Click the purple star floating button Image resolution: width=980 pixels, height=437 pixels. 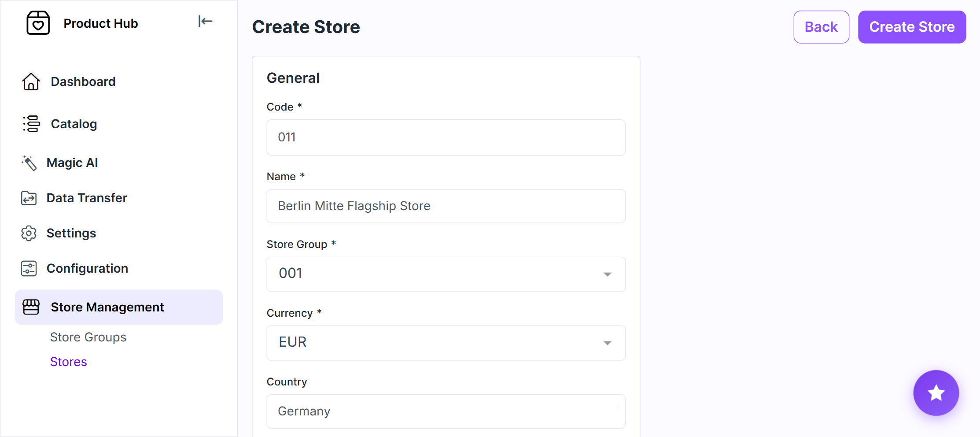[x=936, y=393]
